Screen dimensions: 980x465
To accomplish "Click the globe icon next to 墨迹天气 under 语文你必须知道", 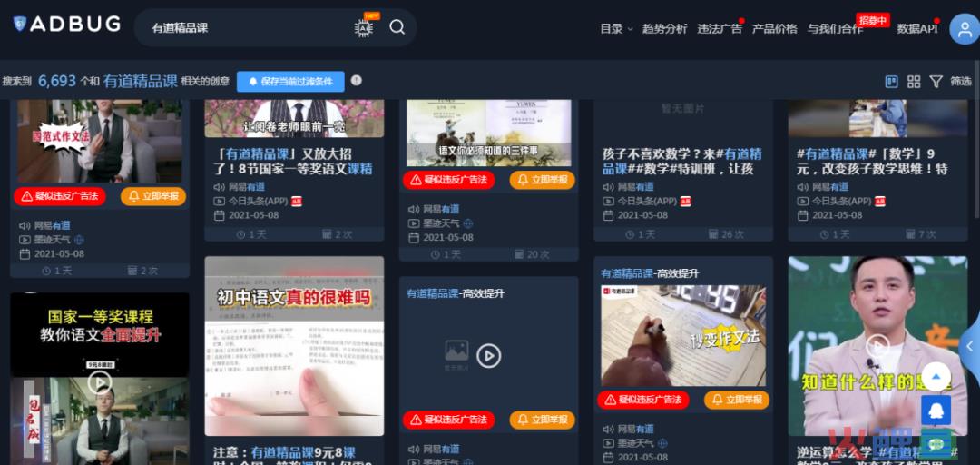I will [468, 223].
